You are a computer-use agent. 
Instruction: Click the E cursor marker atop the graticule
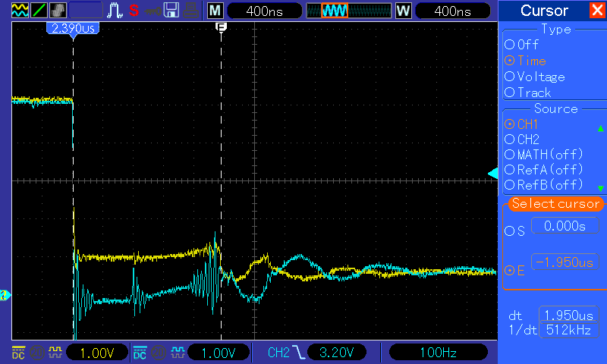pyautogui.click(x=221, y=27)
